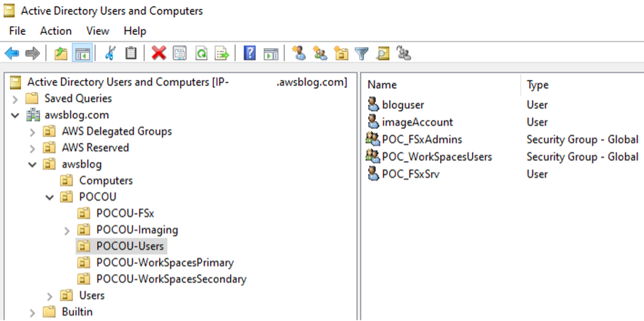
Task: Select the POCOU tree item
Action: [x=98, y=197]
